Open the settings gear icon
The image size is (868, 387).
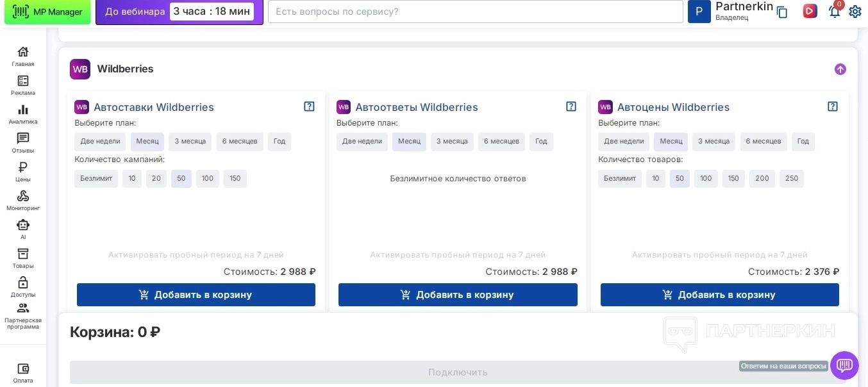[x=855, y=11]
